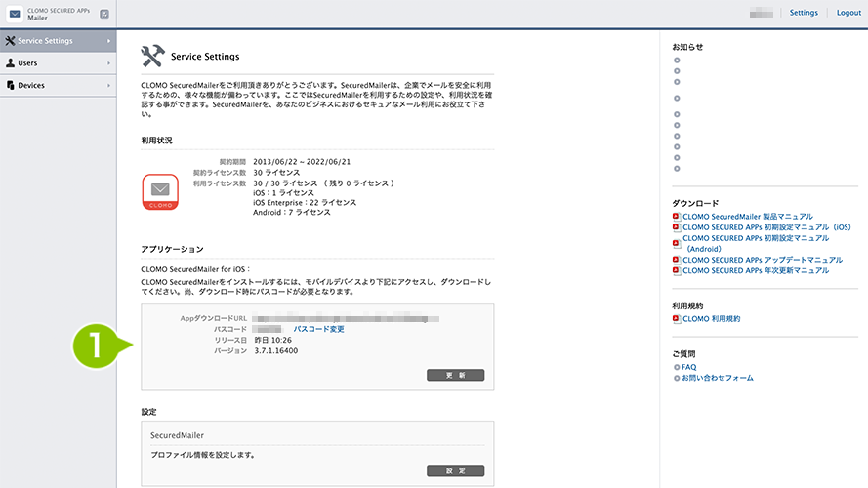Click the 設定 button under SecuredMailer
The height and width of the screenshot is (488, 868).
[456, 470]
